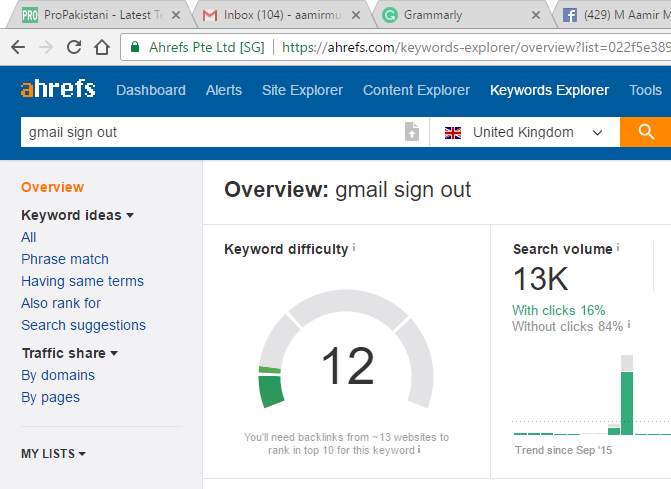Image resolution: width=671 pixels, height=489 pixels.
Task: Open Keyword difficulty info tooltip icon
Action: (354, 247)
